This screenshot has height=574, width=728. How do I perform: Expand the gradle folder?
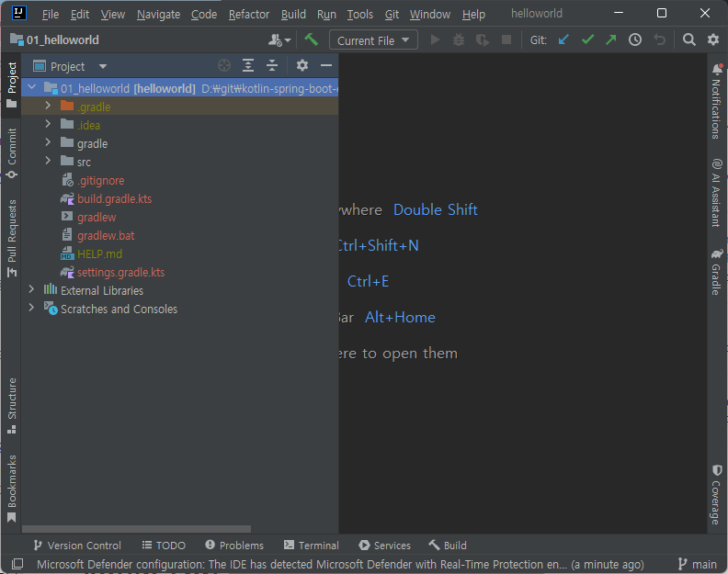tap(48, 142)
